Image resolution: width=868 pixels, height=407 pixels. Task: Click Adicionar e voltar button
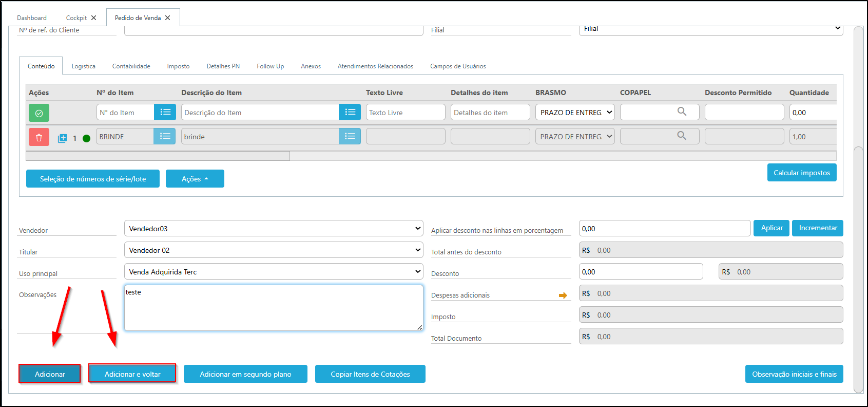(132, 374)
